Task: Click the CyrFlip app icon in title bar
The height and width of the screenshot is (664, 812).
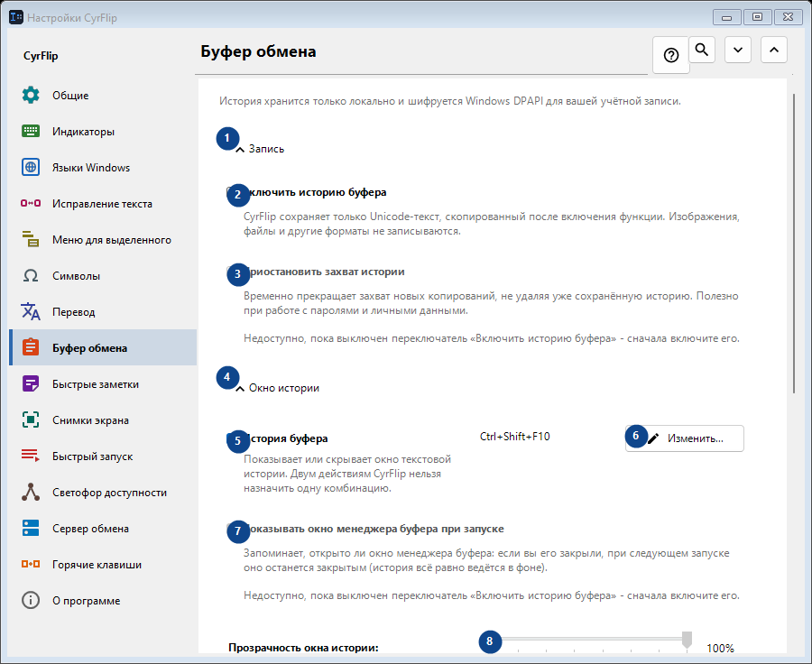Action: 16,17
